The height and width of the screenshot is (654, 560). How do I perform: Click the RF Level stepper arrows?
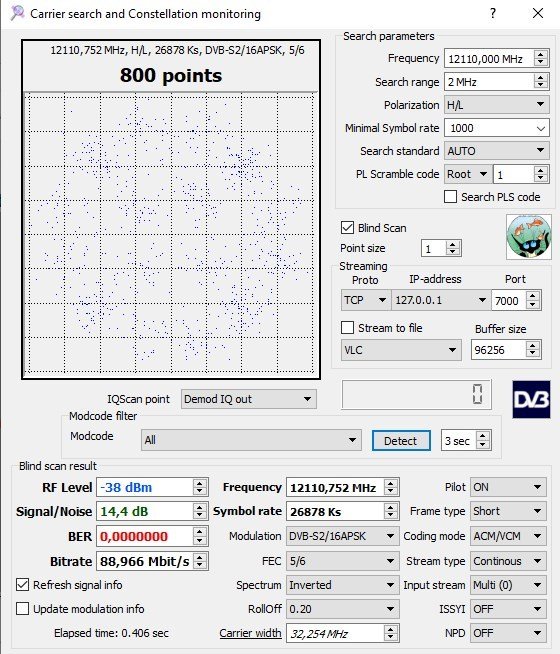coord(200,487)
